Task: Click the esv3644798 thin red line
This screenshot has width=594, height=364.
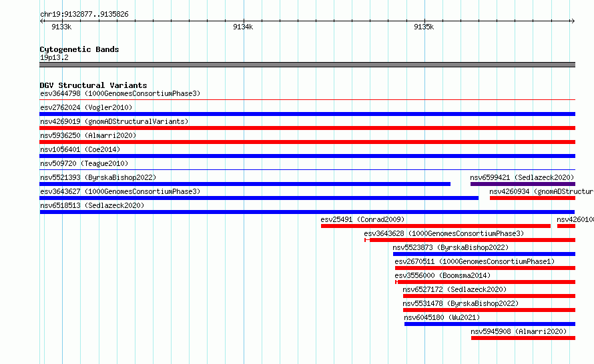Action: coord(307,100)
